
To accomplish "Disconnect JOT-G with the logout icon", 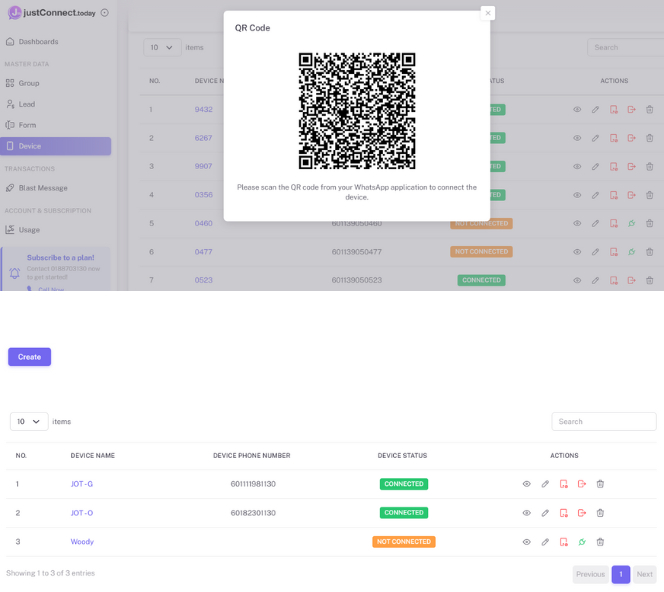I will (x=582, y=484).
